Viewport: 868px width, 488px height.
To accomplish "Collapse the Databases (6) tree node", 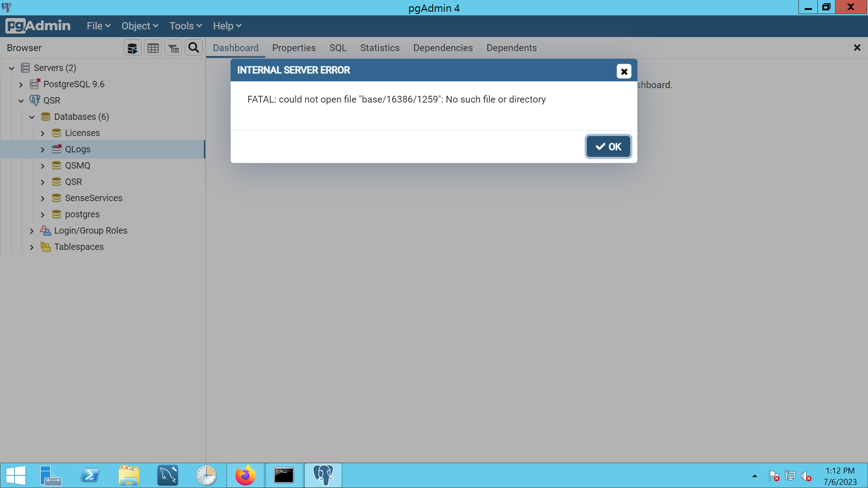I will click(32, 117).
